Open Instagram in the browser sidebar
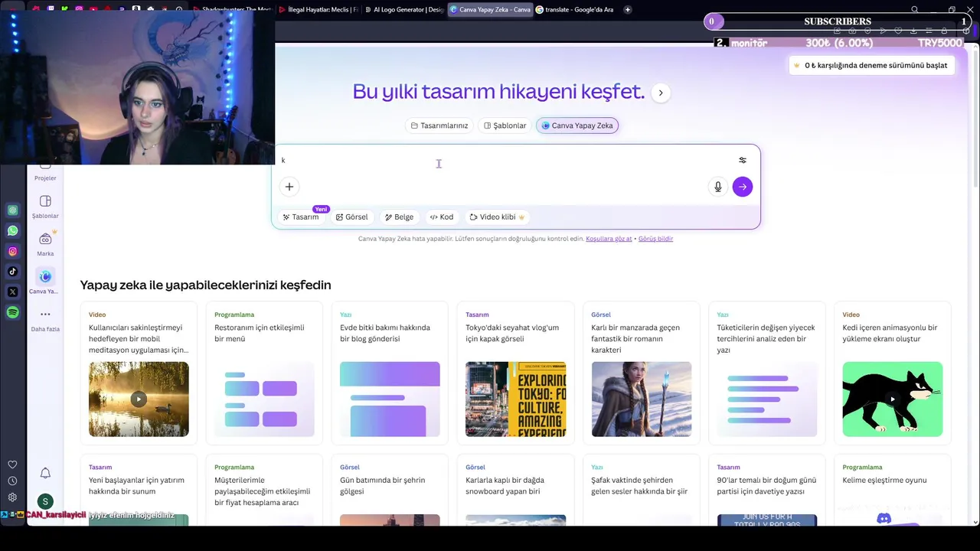980x551 pixels. click(x=13, y=251)
